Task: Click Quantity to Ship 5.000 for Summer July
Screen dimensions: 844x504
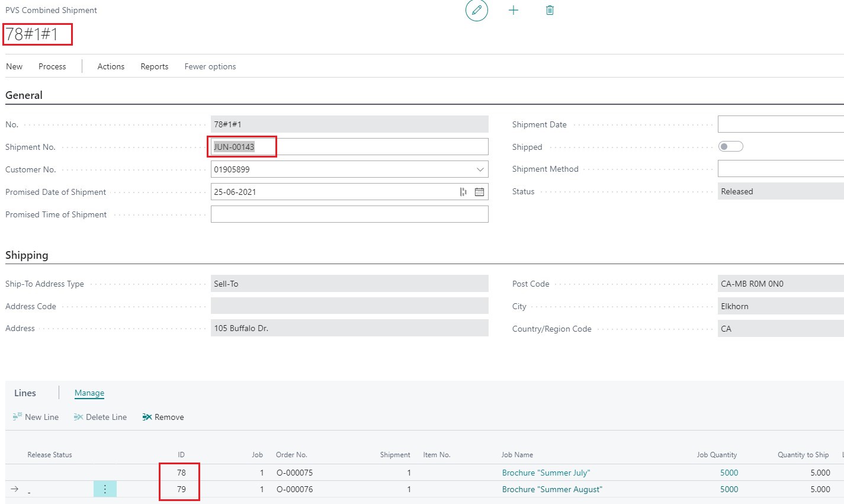Action: point(820,473)
